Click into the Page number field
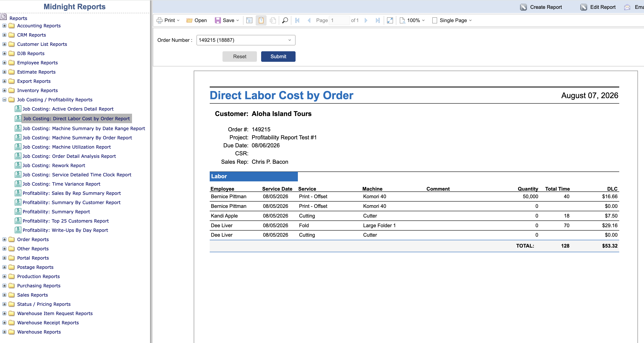644x343 pixels. pos(339,20)
